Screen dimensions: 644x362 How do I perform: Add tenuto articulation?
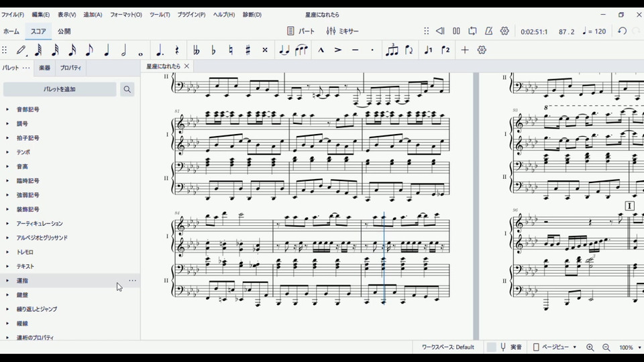tap(355, 50)
